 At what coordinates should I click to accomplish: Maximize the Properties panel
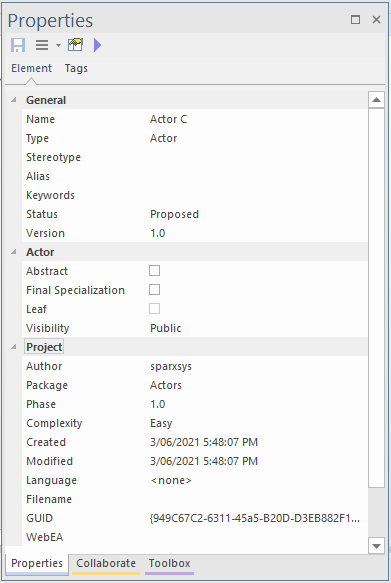coord(355,19)
